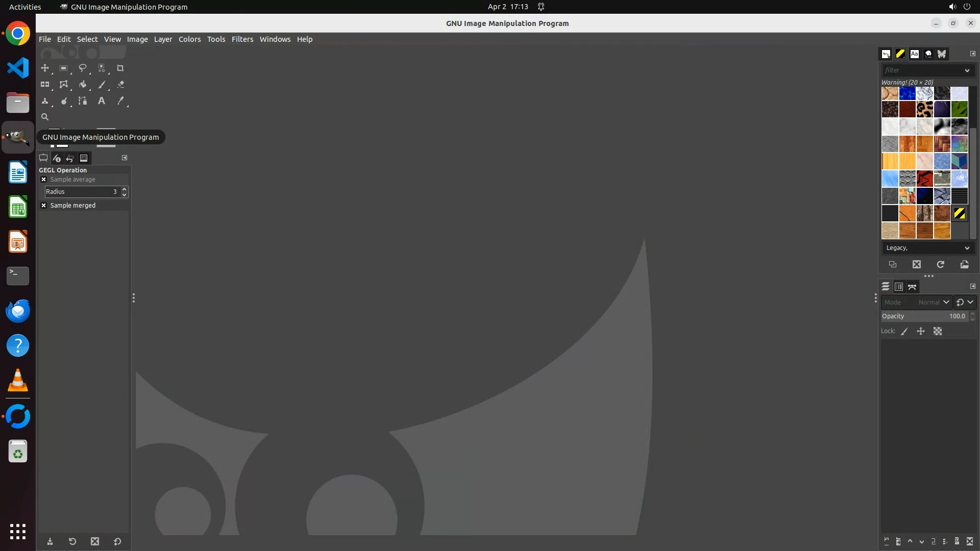Click the layer Opacity slider
The height and width of the screenshot is (551, 980).
924,316
